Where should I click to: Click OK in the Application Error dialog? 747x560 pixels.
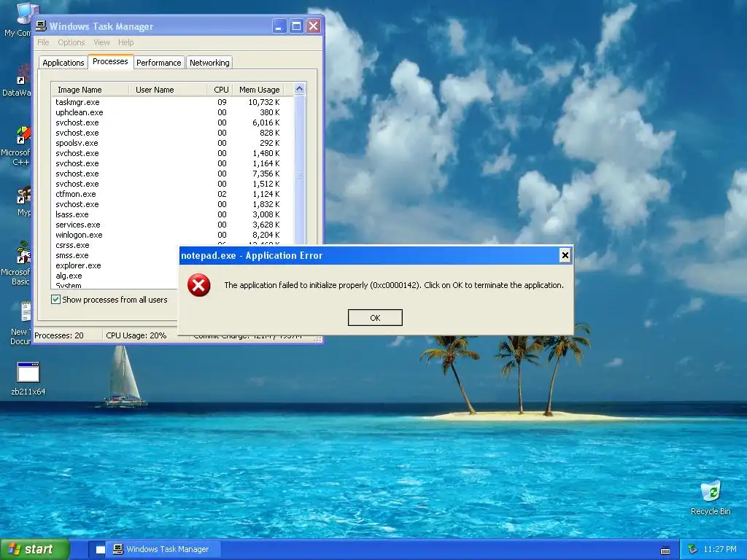pyautogui.click(x=375, y=318)
